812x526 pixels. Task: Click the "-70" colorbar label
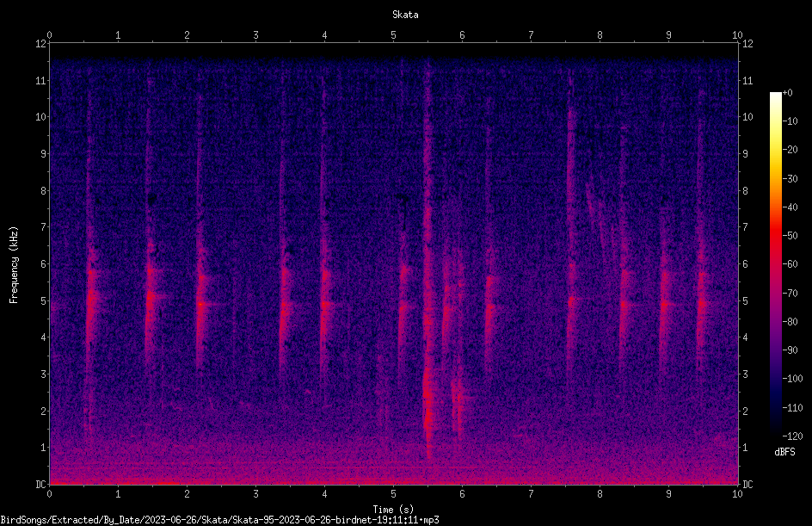[790, 294]
